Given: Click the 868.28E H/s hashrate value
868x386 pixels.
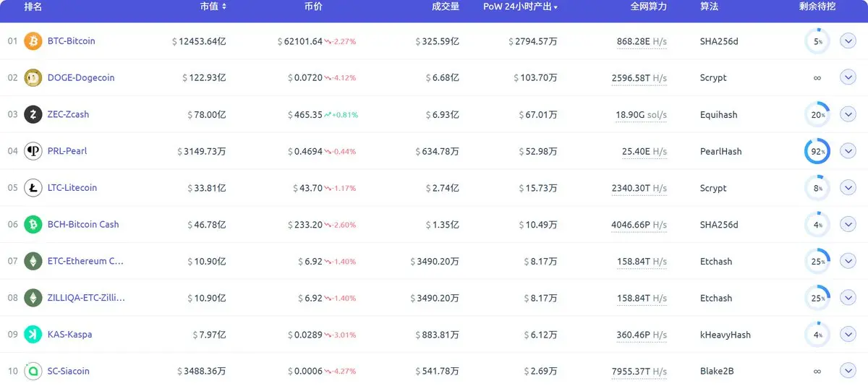Looking at the screenshot, I should pyautogui.click(x=642, y=42).
